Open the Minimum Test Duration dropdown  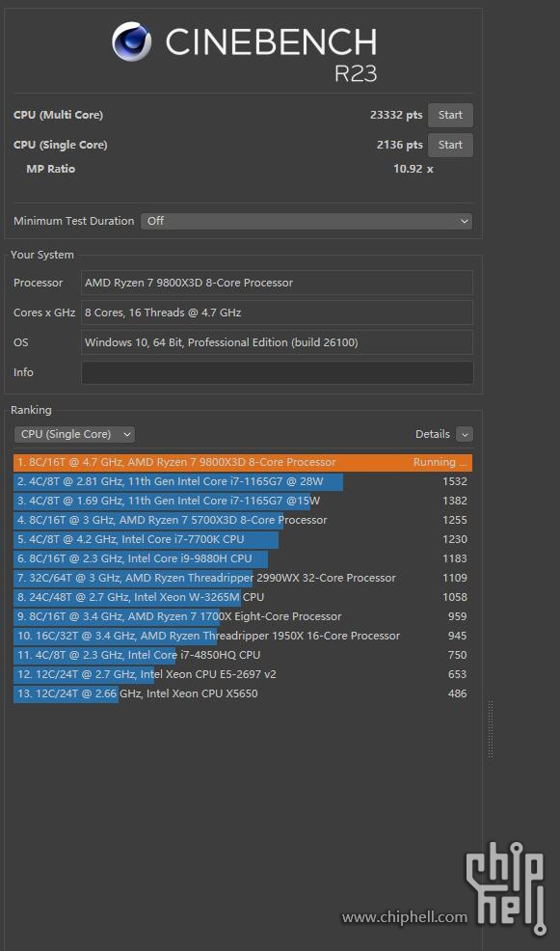pos(307,222)
